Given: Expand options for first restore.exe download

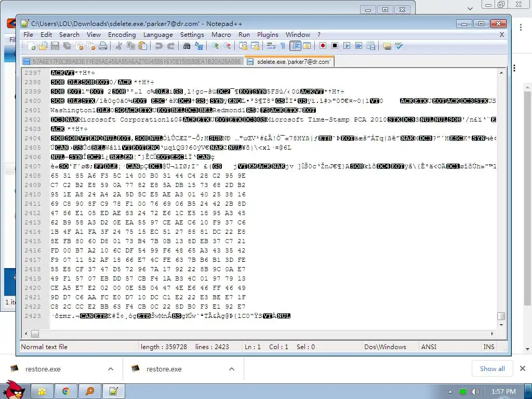Looking at the screenshot, I should click(111, 369).
